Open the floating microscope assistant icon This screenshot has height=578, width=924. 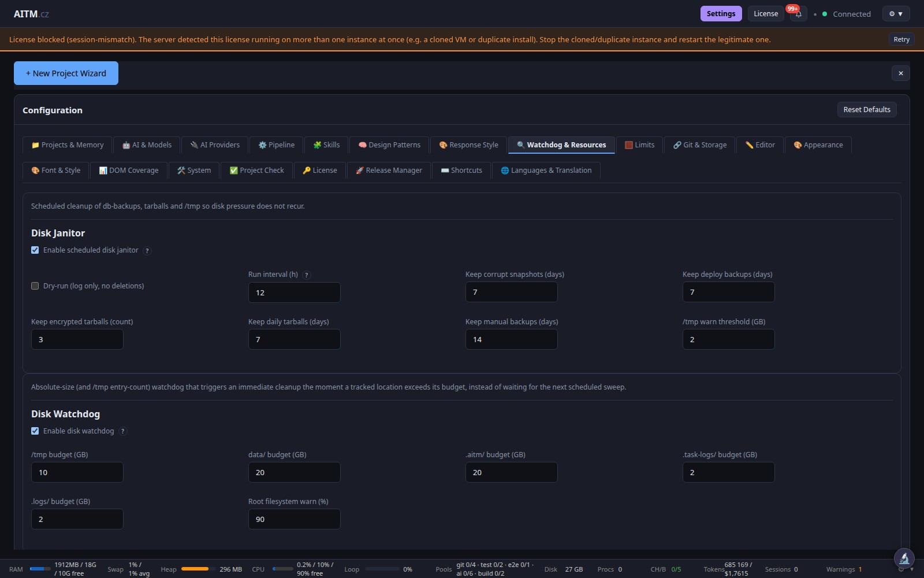click(904, 558)
